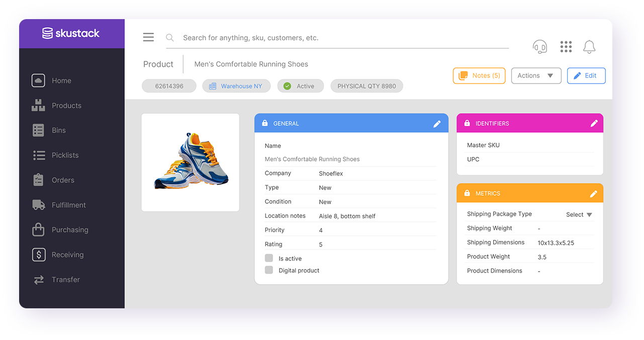Click the support headset icon

tap(540, 47)
